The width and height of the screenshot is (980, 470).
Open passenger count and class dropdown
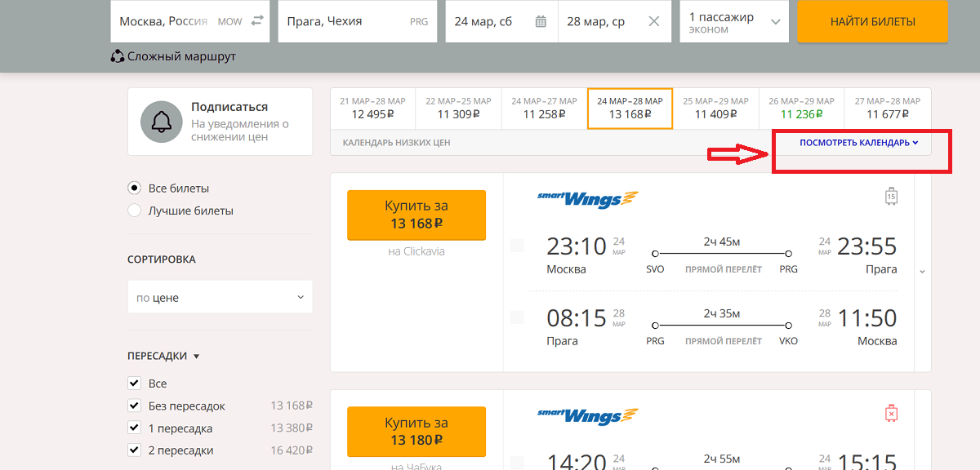[x=734, y=22]
